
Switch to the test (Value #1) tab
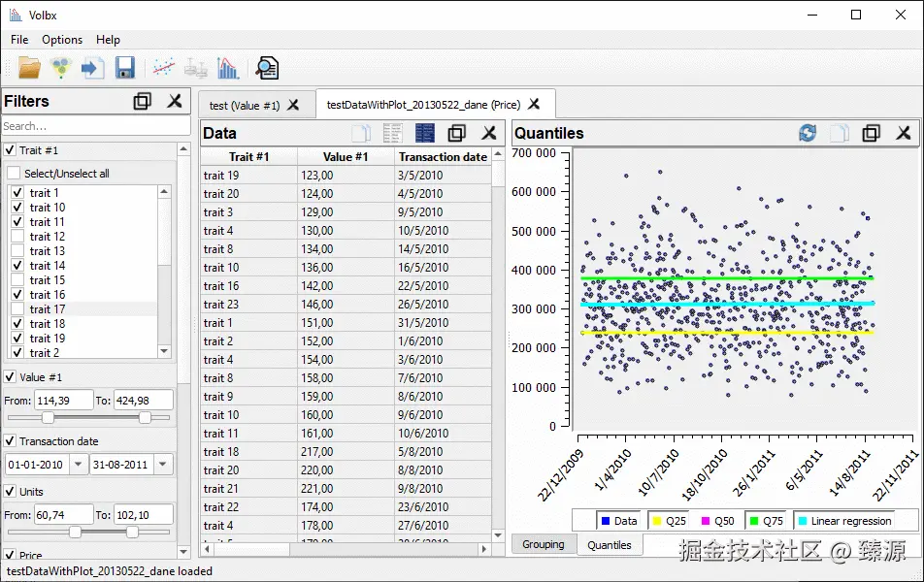(x=245, y=105)
